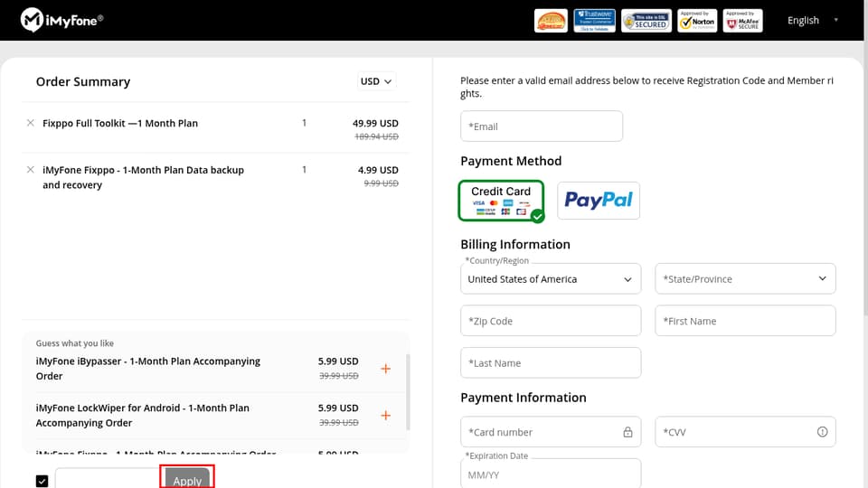Click the coupon code input box
The width and height of the screenshot is (868, 488).
pyautogui.click(x=109, y=479)
